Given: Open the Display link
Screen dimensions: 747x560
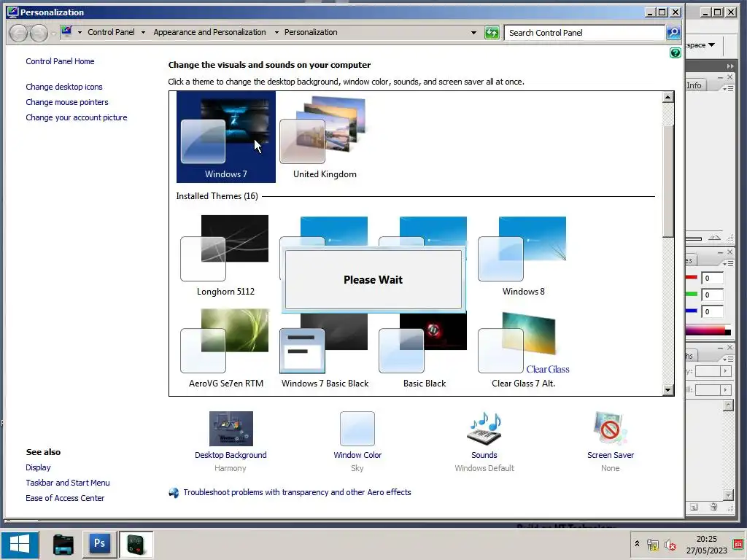Looking at the screenshot, I should point(38,467).
